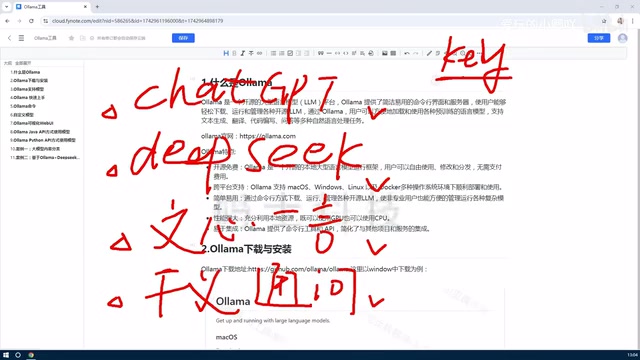Open the Windows Start menu
Image resolution: width=640 pixels, height=360 pixels.
coord(6,355)
